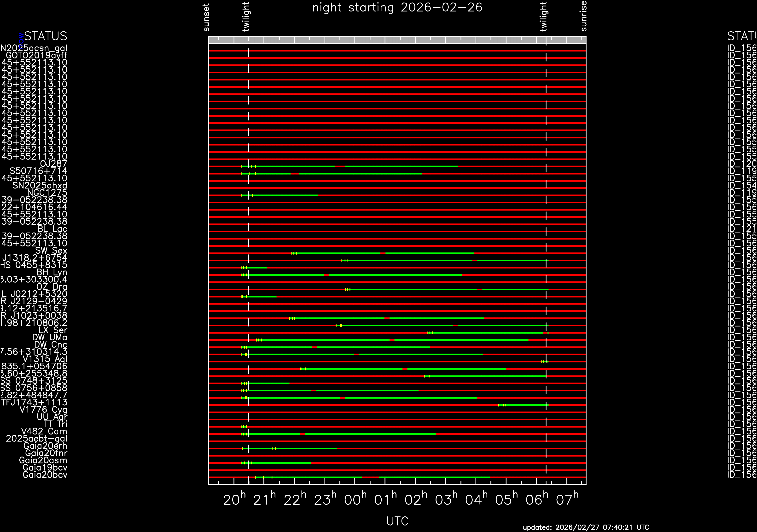
Task: Click the gray timeline header bar
Action: click(397, 40)
